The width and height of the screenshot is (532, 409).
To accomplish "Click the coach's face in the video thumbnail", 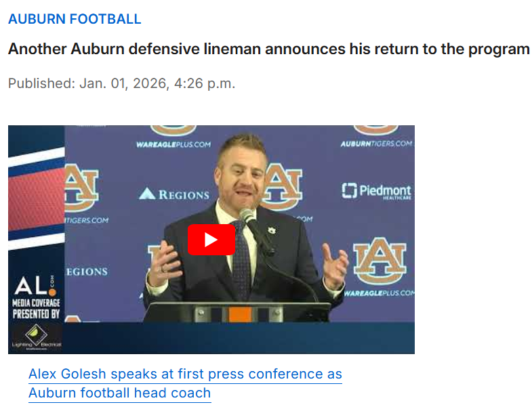I will [239, 173].
